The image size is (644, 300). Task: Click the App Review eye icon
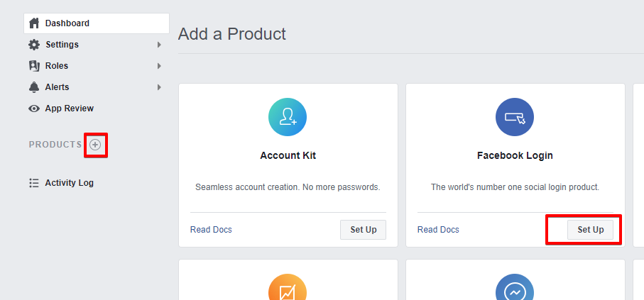34,109
